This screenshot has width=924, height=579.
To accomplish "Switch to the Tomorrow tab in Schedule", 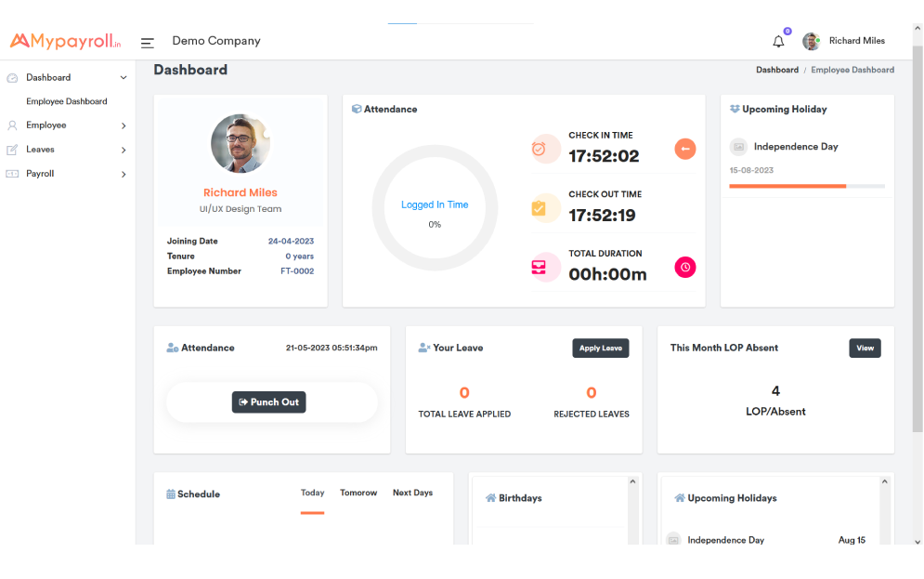I will (358, 493).
